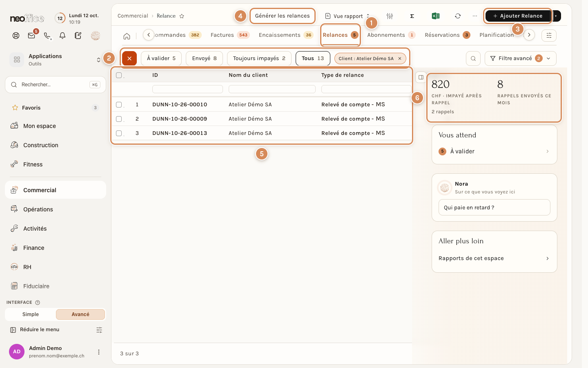Go to the Commercial home icon tab
The image size is (588, 368).
pyautogui.click(x=127, y=36)
